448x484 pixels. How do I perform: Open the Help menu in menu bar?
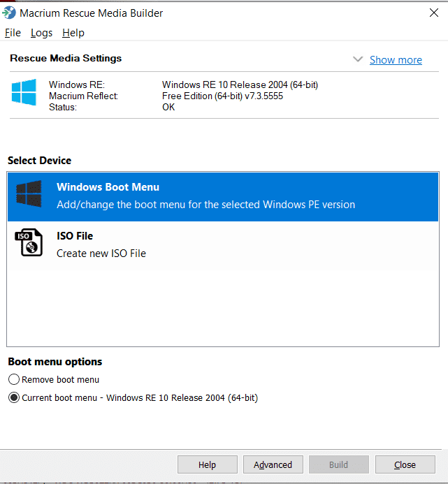(x=73, y=33)
